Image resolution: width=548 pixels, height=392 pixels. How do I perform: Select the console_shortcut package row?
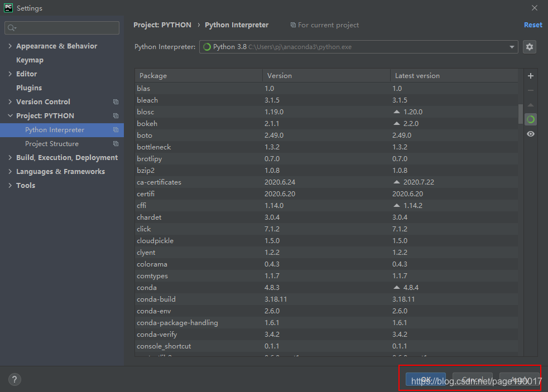pyautogui.click(x=326, y=346)
